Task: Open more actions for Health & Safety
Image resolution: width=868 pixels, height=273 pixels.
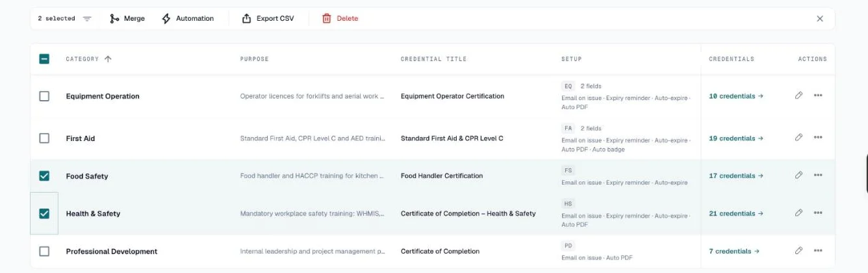Action: coord(818,213)
